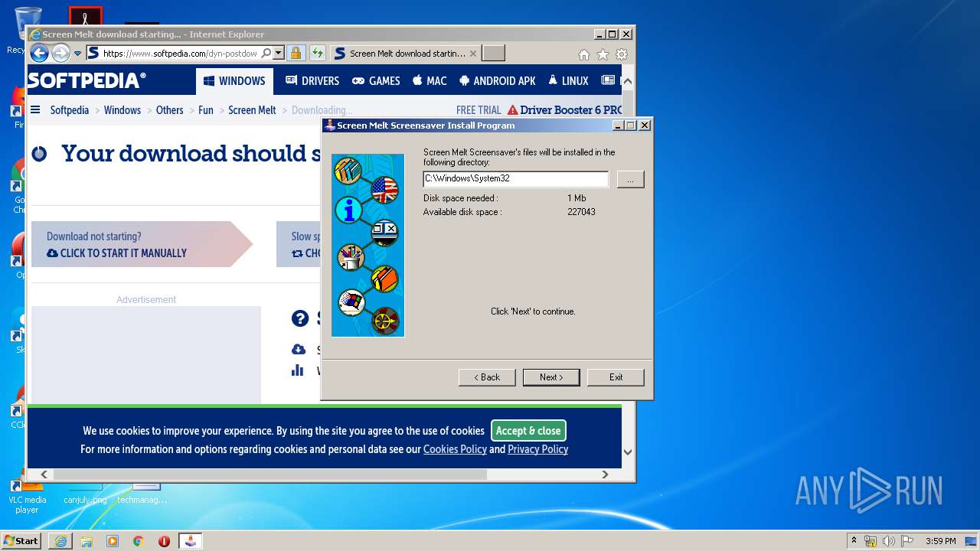Close the Screen Melt download tab
This screenshot has height=551, width=980.
(472, 54)
